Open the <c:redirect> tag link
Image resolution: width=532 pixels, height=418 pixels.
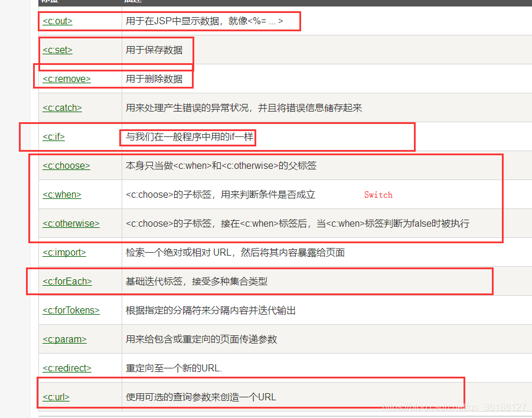tap(67, 368)
